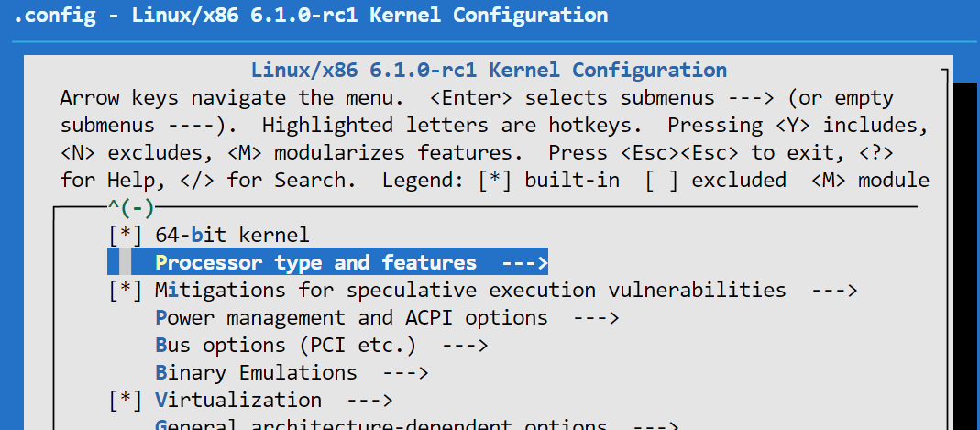The image size is (980, 430).
Task: Click the .config window title text
Action: click(x=310, y=16)
